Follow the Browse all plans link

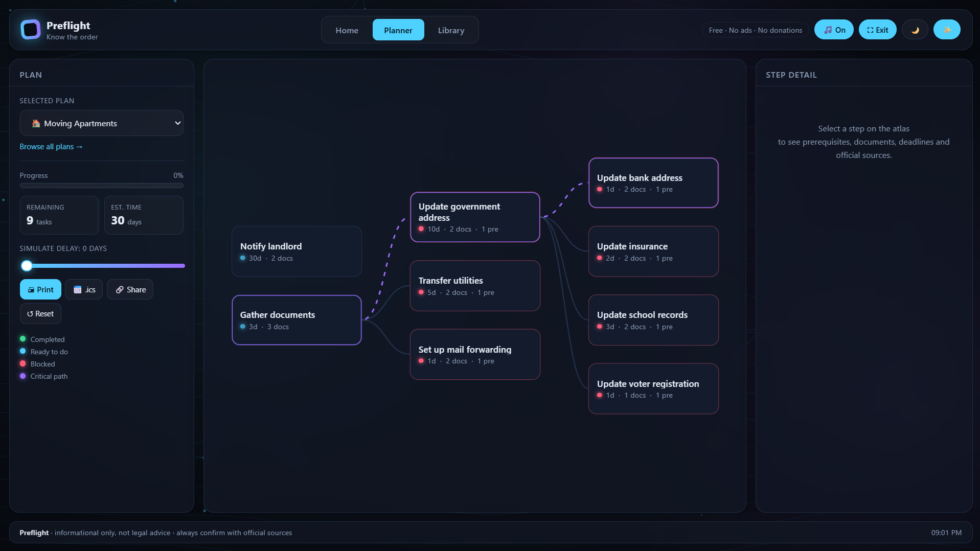click(x=51, y=147)
